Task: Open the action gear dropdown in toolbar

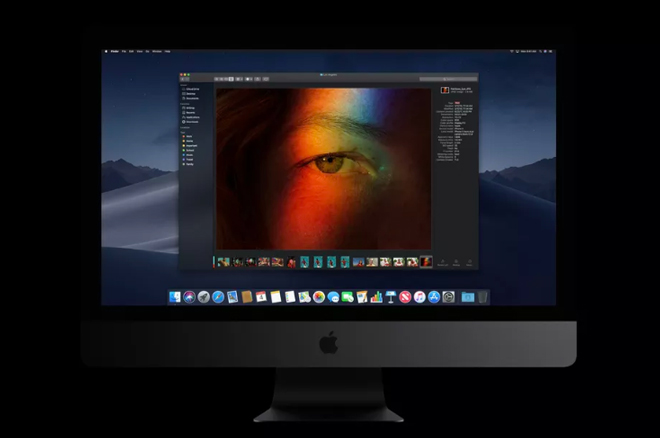Action: click(x=248, y=79)
